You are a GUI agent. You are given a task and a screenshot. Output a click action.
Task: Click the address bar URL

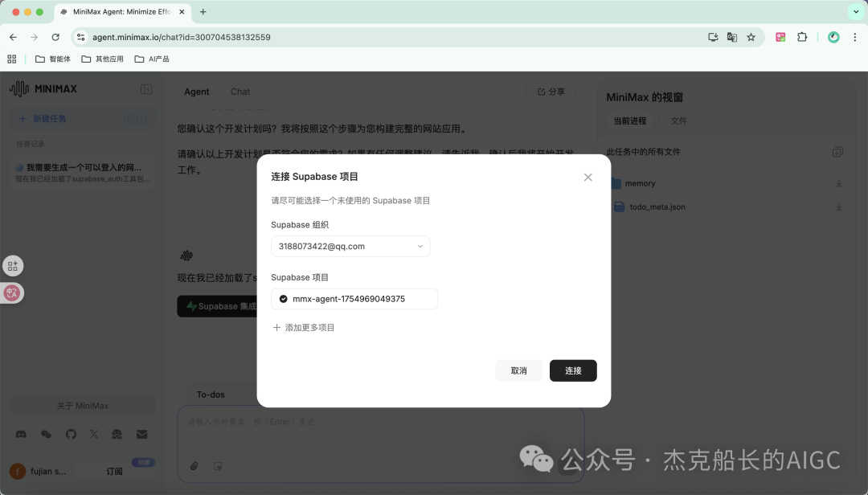182,37
